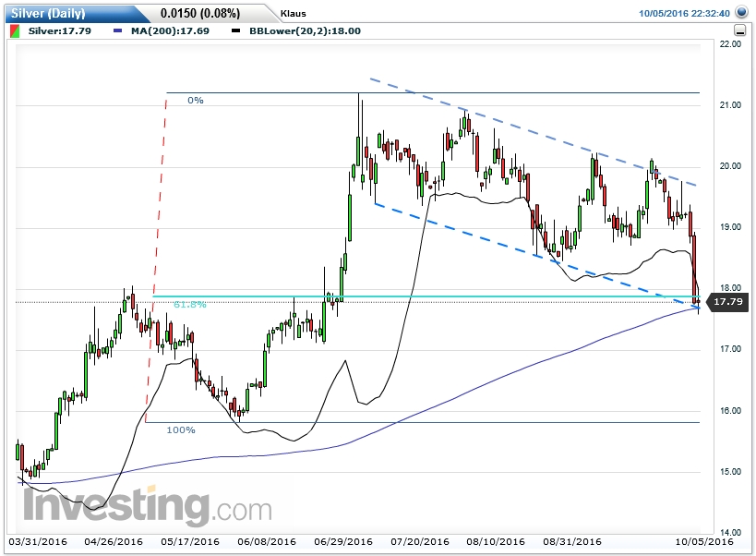The height and width of the screenshot is (556, 756).
Task: Select the 0.0150 (0.08%) change tab
Action: pyautogui.click(x=198, y=12)
